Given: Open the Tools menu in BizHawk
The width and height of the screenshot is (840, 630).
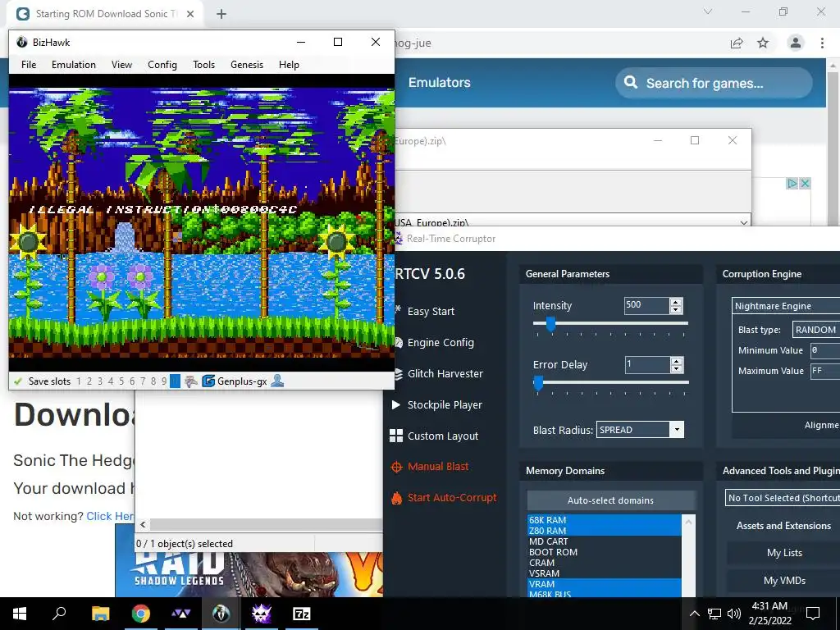Looking at the screenshot, I should click(203, 65).
